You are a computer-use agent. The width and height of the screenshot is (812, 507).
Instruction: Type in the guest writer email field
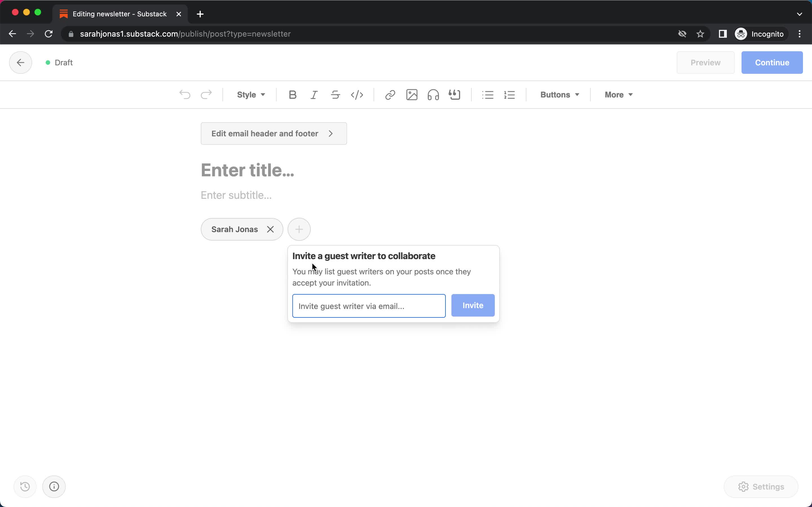368,306
